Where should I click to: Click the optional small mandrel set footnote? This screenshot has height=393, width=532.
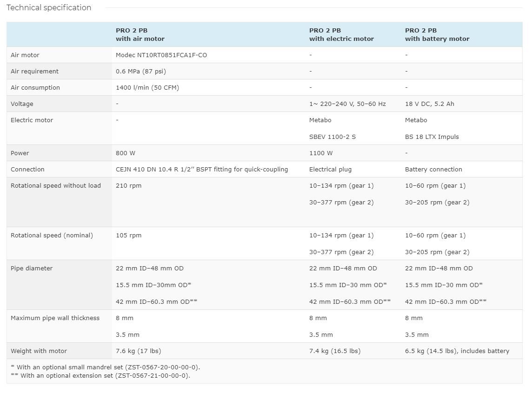106,367
